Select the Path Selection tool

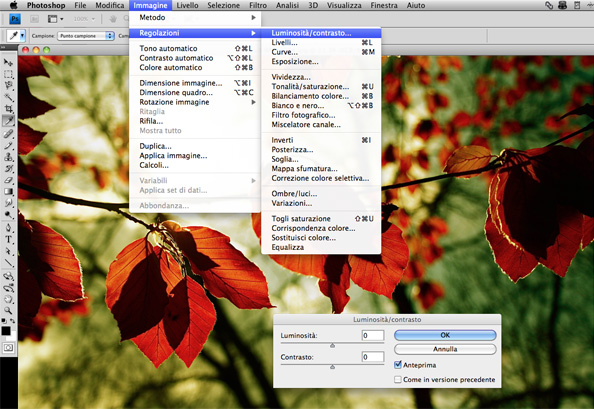8,251
